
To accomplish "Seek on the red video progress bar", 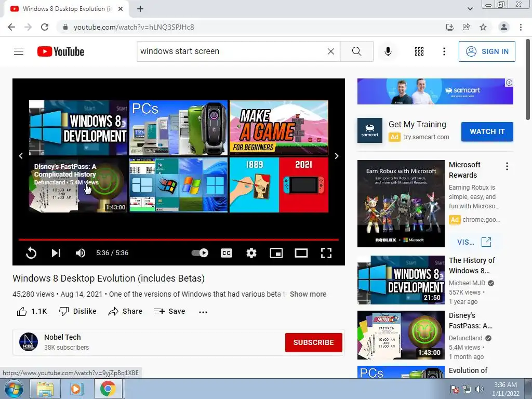I will (179, 240).
